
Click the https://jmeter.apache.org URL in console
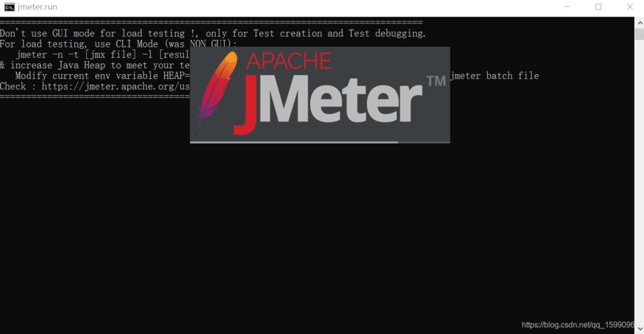point(115,86)
